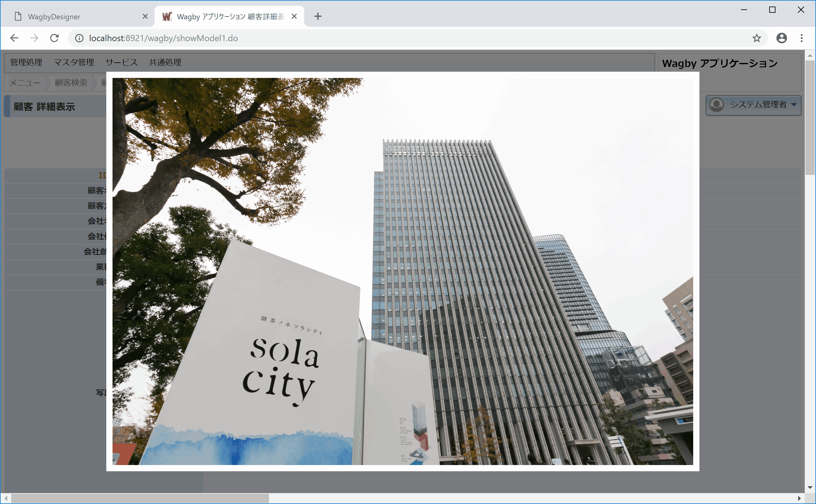Viewport: 816px width, 504px height.
Task: Go to メニュー in the breadcrumb
Action: click(25, 83)
